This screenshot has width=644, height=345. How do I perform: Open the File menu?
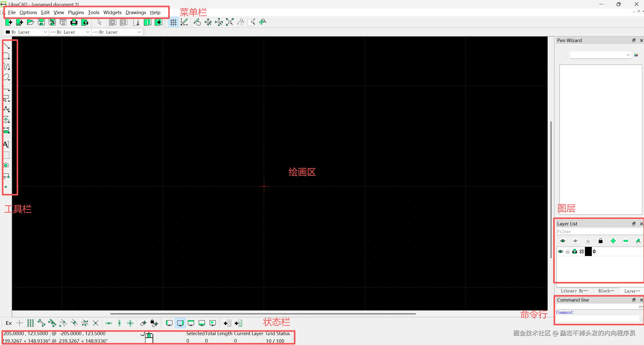[12, 12]
